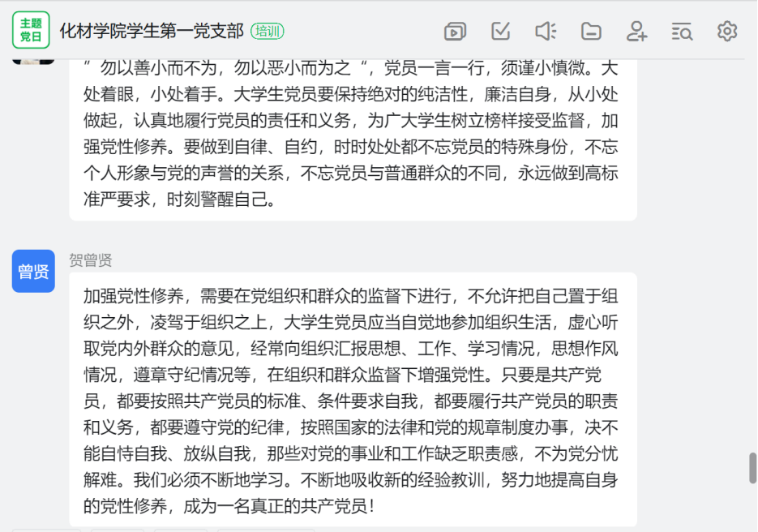This screenshot has width=758, height=532.
Task: Open the group tasks checkmark icon
Action: [x=500, y=32]
